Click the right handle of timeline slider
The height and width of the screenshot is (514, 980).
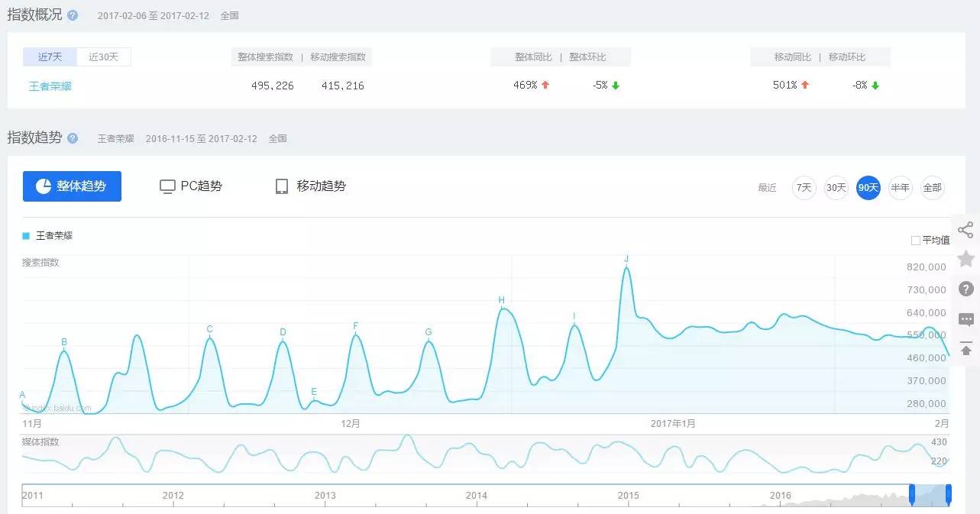pos(949,494)
